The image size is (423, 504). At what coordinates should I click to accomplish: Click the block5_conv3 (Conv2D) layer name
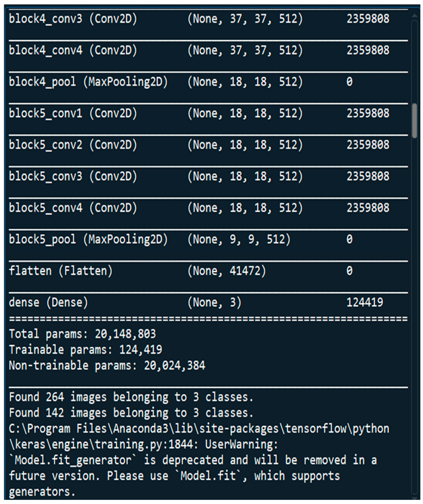tap(73, 176)
